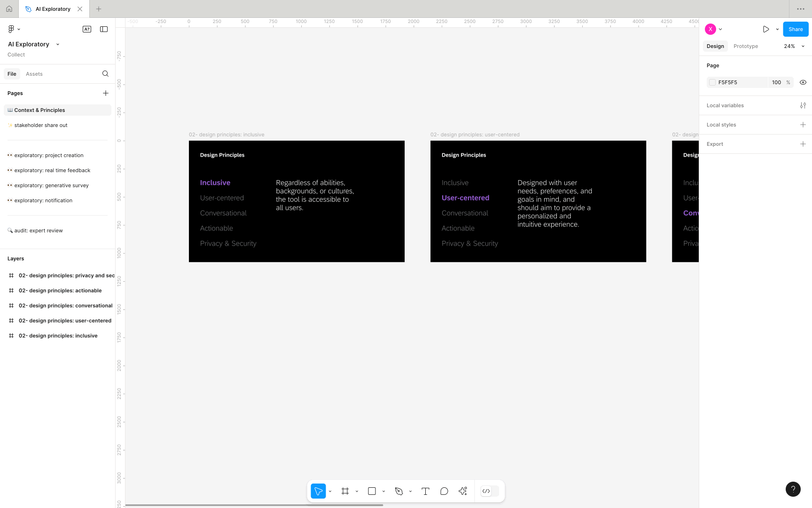Select the user-centered frame title on canvas
Image resolution: width=812 pixels, height=508 pixels.
click(x=475, y=135)
